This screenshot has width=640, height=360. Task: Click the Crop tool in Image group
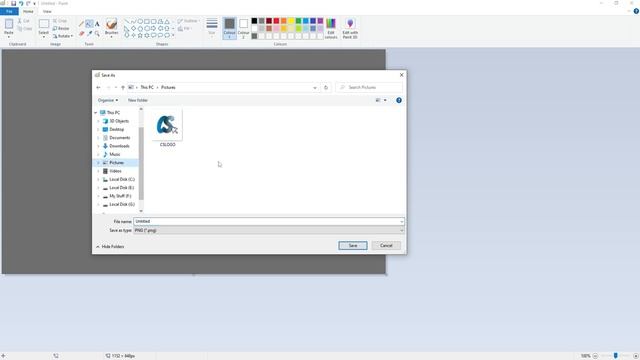tap(60, 21)
